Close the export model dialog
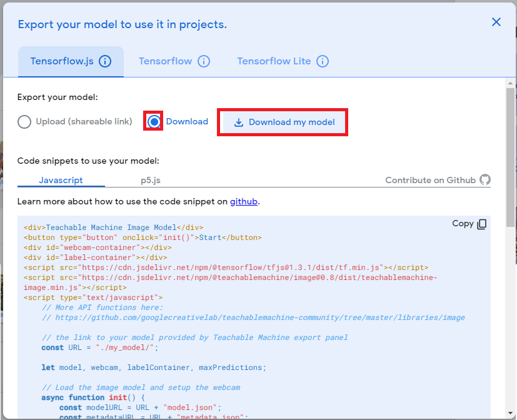 (496, 22)
